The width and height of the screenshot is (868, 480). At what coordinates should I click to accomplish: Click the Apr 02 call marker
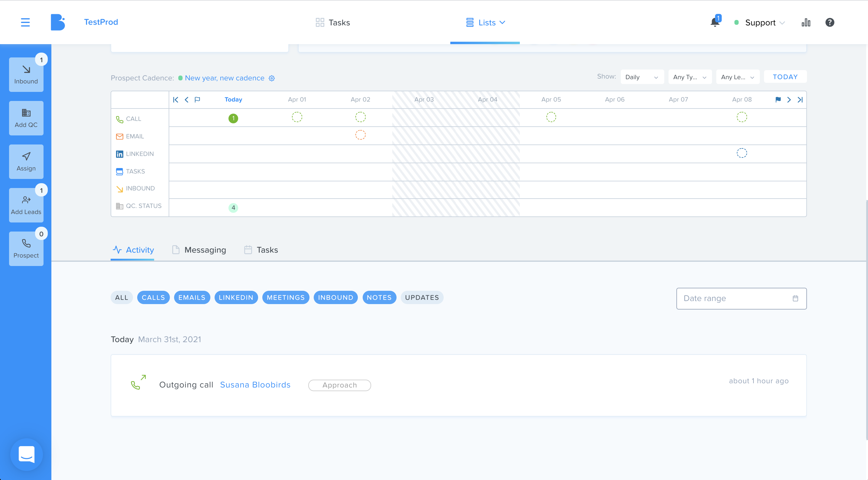(360, 117)
